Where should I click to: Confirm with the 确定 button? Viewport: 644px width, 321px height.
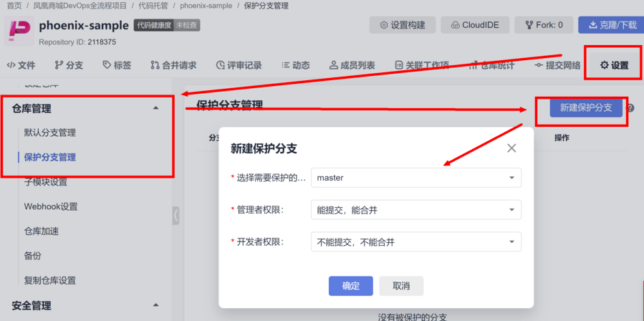coord(351,286)
